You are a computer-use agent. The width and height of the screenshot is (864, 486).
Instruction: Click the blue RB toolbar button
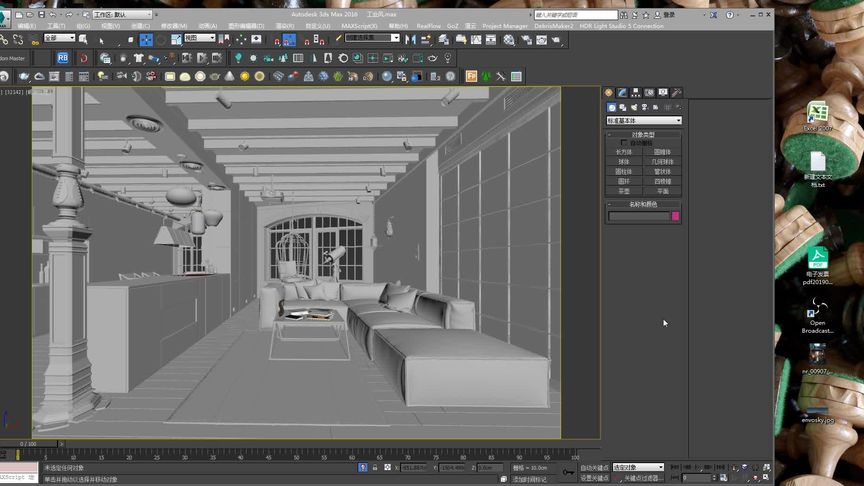point(63,57)
